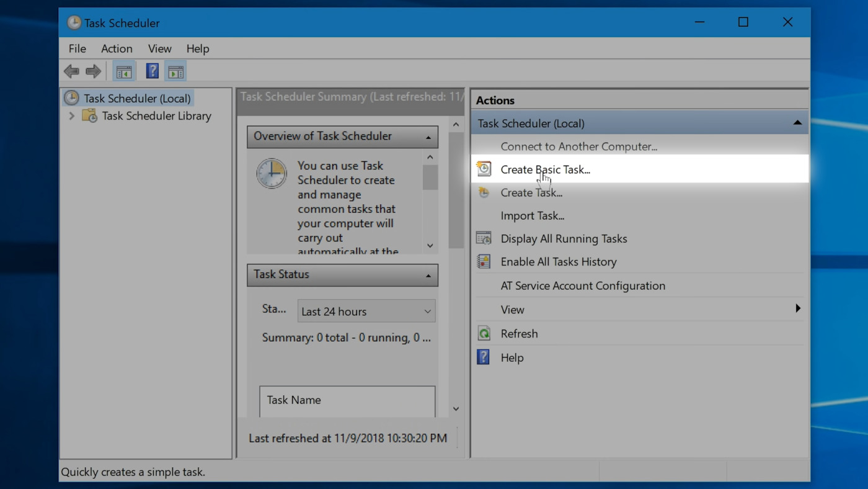868x489 pixels.
Task: Click the Display All Running Tasks icon
Action: tap(484, 238)
